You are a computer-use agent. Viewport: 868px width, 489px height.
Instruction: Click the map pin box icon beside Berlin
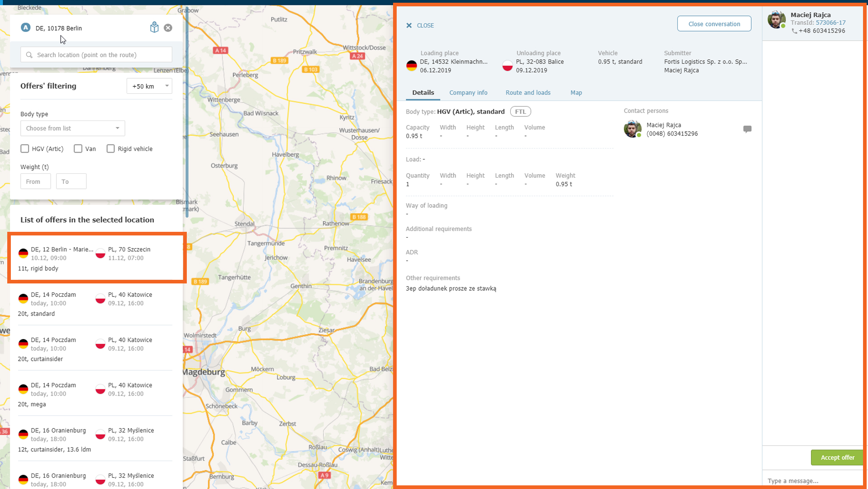click(154, 28)
